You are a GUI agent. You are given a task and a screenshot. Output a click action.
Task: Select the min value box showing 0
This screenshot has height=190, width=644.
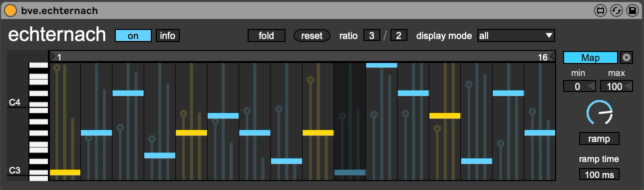[x=580, y=86]
